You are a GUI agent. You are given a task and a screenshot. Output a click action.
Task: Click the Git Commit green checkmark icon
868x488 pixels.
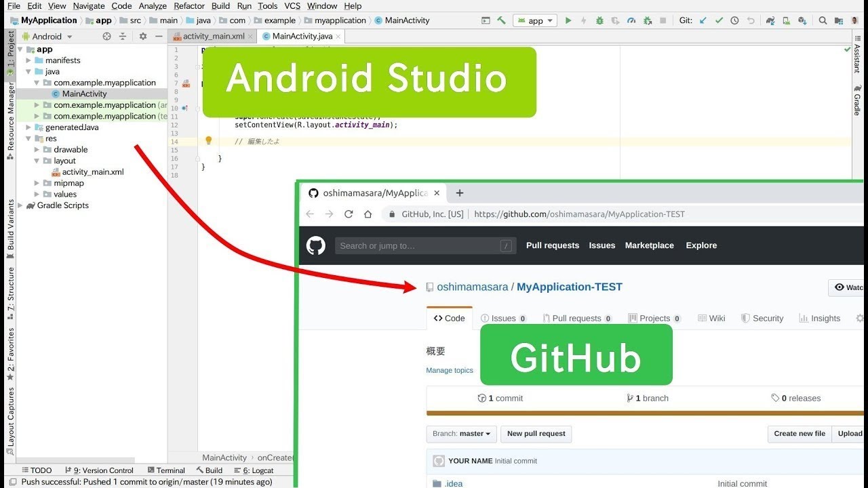[x=719, y=20]
